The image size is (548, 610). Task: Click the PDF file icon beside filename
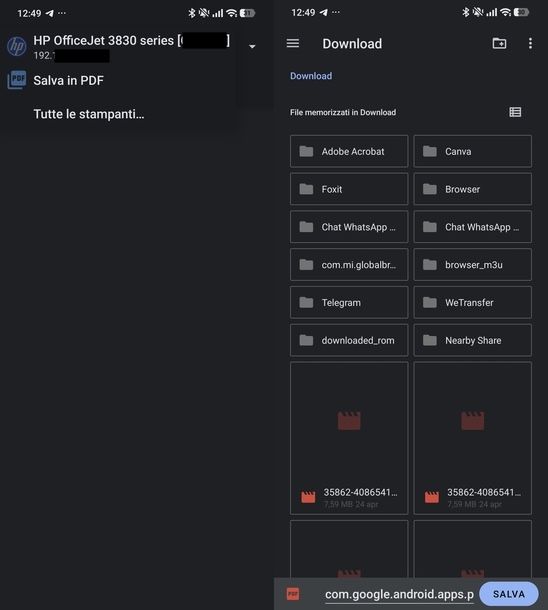click(293, 594)
